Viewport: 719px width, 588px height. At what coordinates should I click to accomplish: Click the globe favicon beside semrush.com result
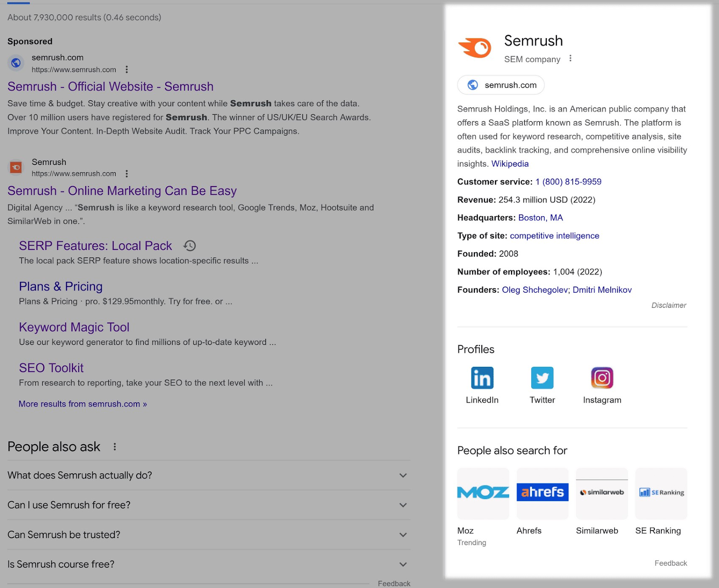pos(16,63)
